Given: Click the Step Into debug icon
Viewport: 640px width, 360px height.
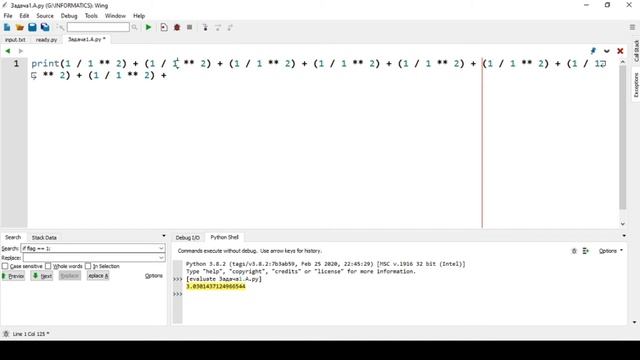Looking at the screenshot, I should (x=205, y=27).
